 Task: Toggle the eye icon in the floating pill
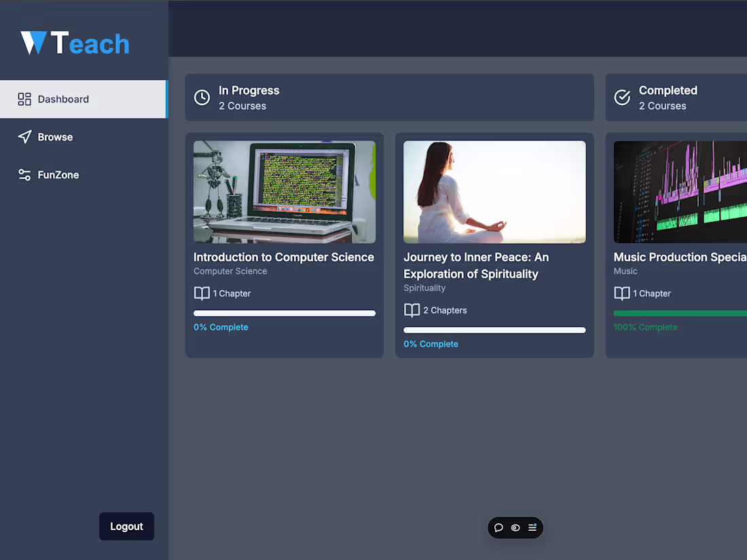click(x=515, y=527)
